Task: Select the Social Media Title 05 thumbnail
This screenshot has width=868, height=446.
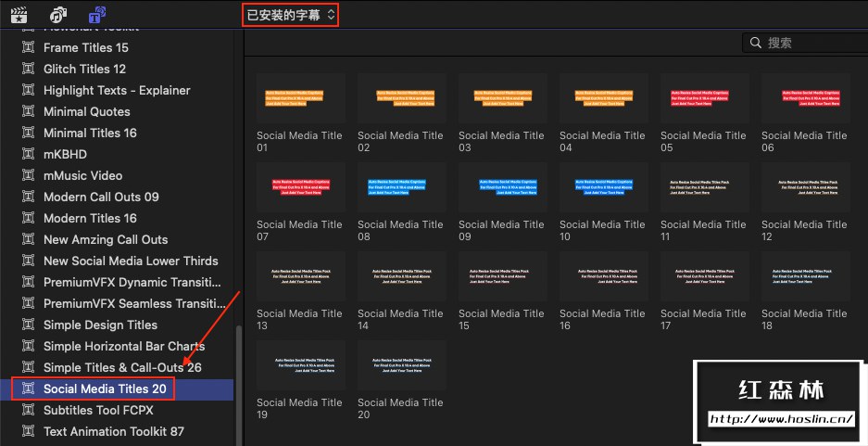Action: [705, 98]
